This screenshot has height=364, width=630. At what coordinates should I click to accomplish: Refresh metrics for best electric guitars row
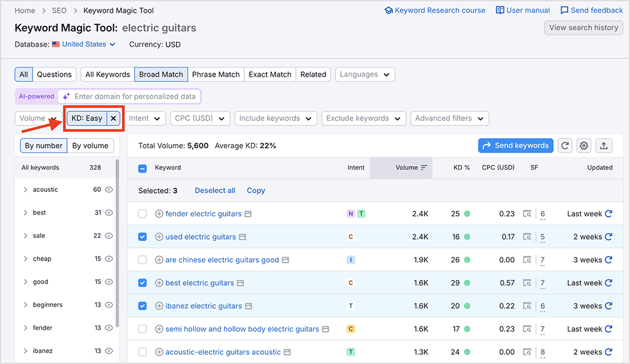click(608, 283)
